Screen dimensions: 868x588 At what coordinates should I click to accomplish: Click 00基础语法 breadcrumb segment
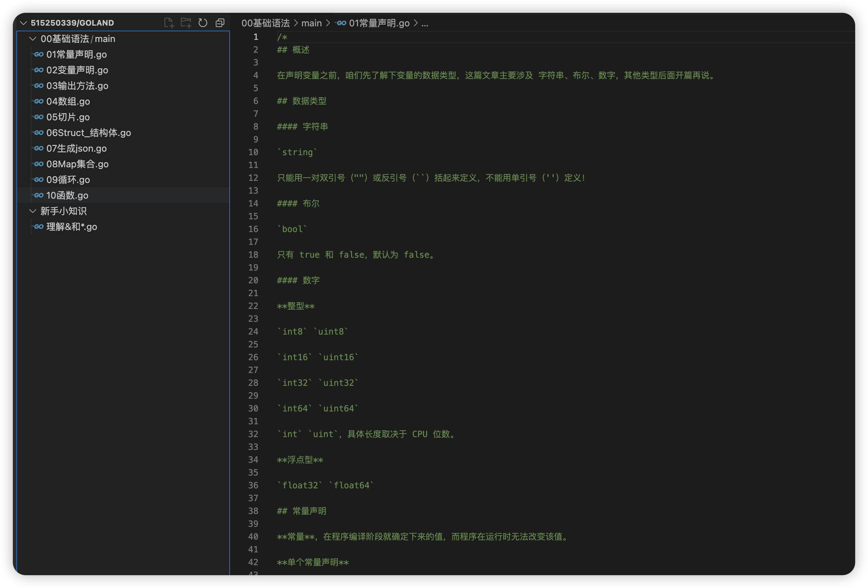click(265, 23)
